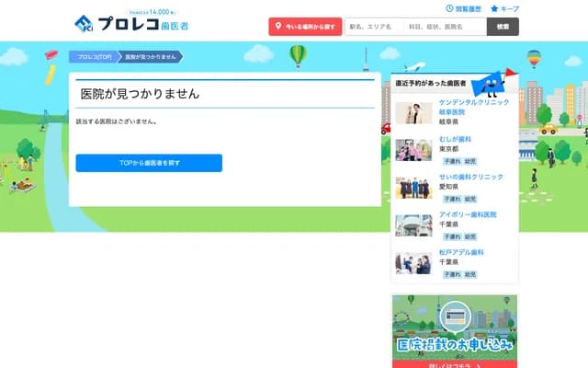
Task: Click the ケンデンタルクリニック doctor thumbnail
Action: (413, 112)
